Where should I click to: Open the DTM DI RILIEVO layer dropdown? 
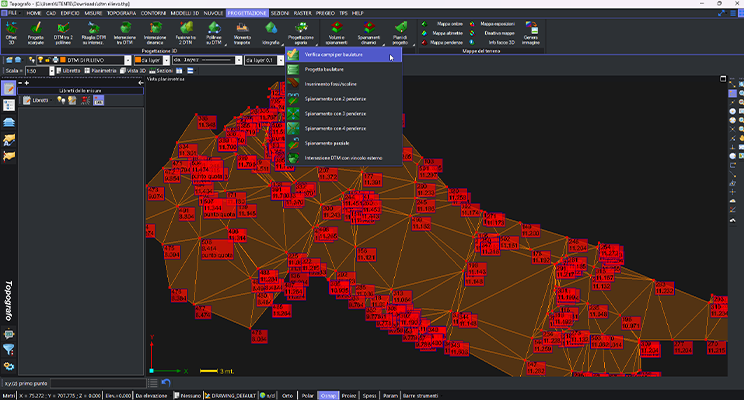point(128,60)
